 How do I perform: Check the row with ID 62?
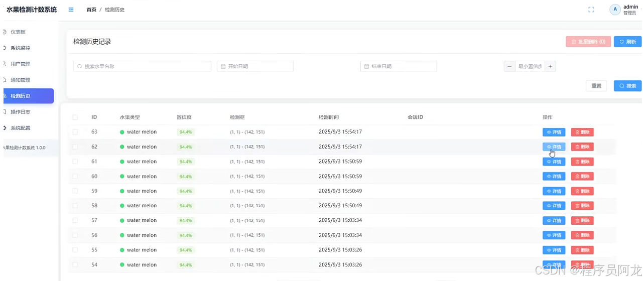pyautogui.click(x=75, y=147)
